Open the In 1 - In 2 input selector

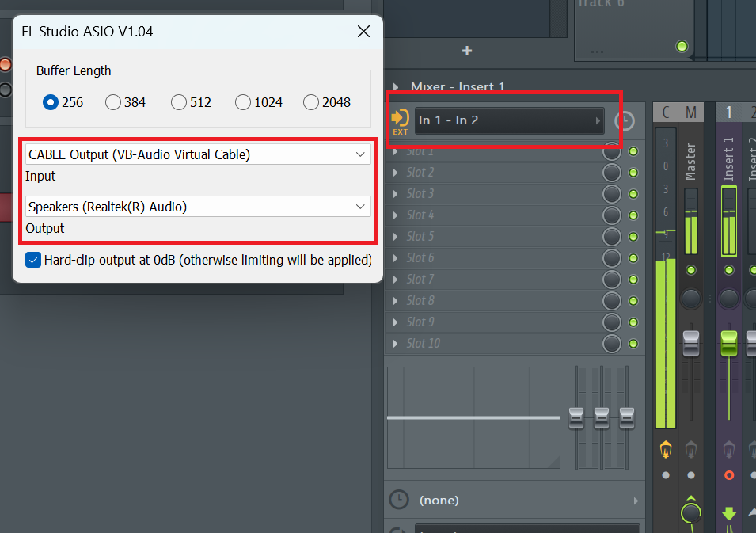pos(510,120)
